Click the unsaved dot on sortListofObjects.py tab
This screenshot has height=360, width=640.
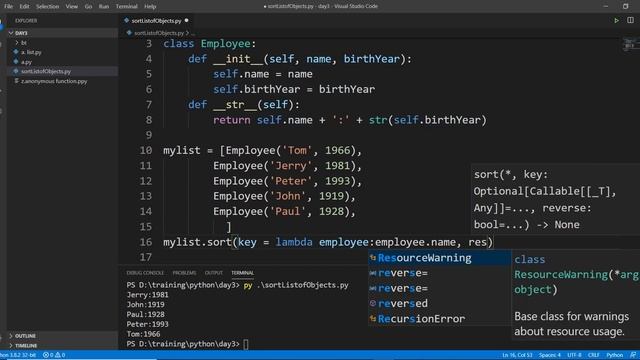(187, 20)
